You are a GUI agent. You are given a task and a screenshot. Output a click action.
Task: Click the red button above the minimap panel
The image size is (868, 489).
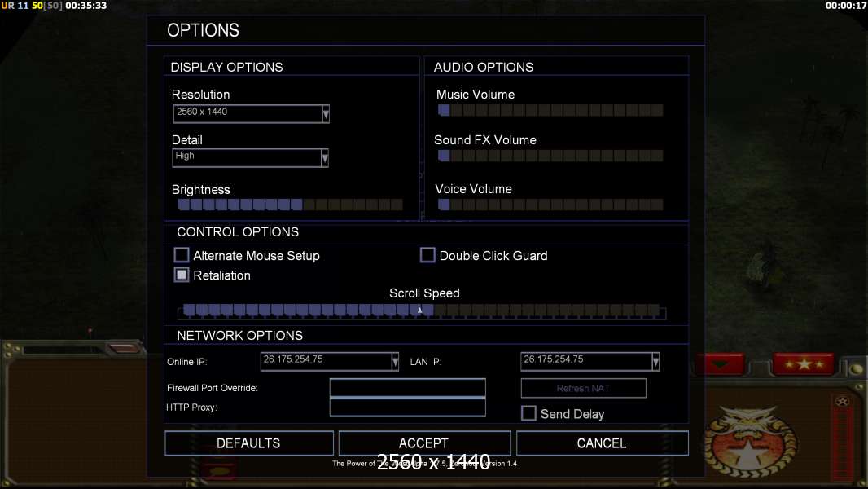point(124,348)
